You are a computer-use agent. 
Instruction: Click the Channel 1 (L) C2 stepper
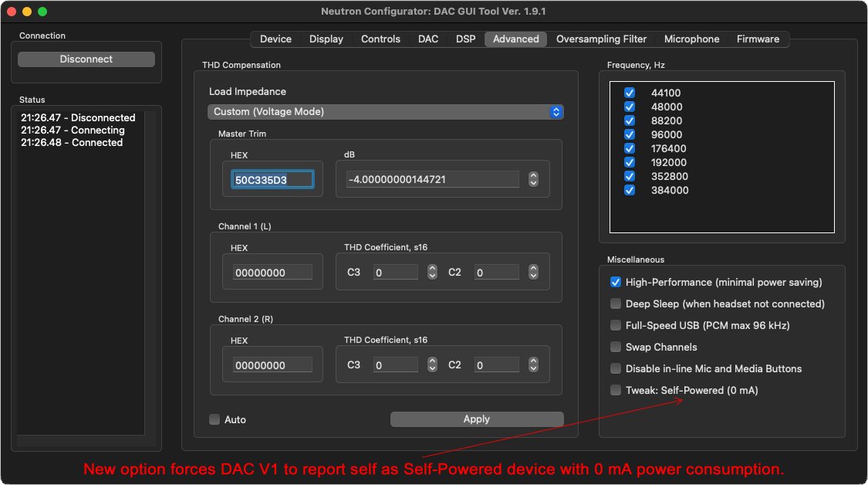(x=533, y=272)
